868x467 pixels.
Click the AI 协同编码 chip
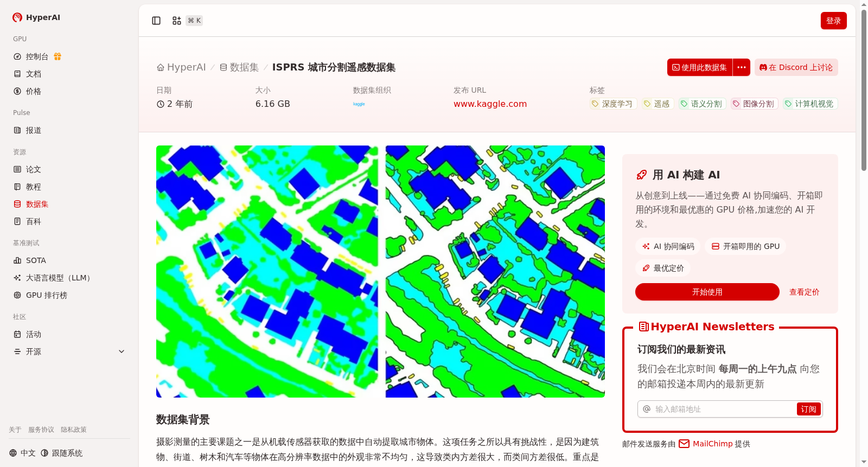668,246
